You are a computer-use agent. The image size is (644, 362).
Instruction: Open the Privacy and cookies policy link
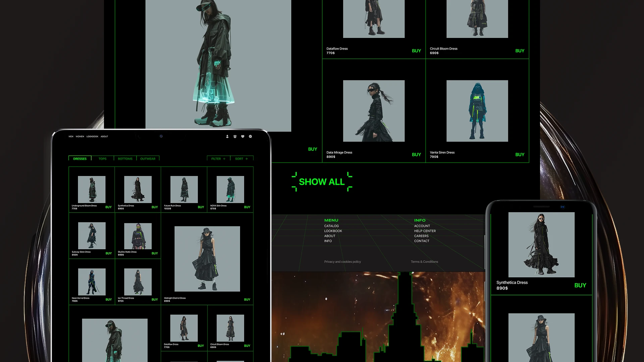tap(342, 262)
